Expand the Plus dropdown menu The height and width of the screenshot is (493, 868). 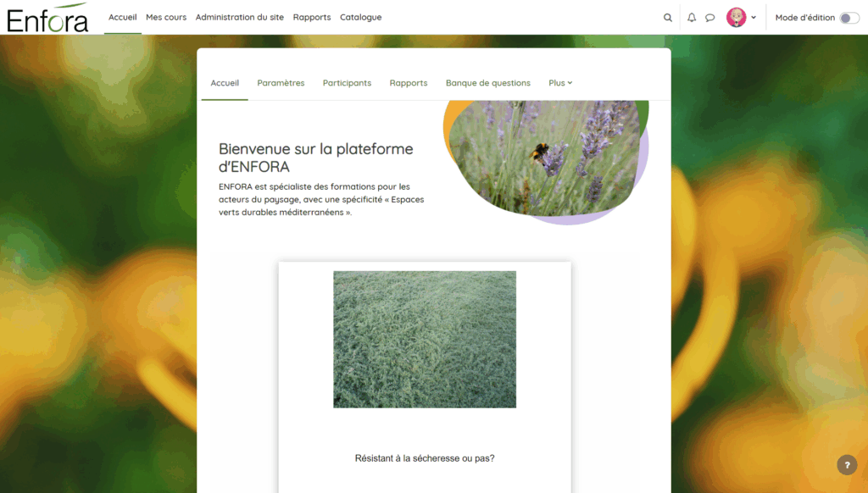pyautogui.click(x=560, y=83)
